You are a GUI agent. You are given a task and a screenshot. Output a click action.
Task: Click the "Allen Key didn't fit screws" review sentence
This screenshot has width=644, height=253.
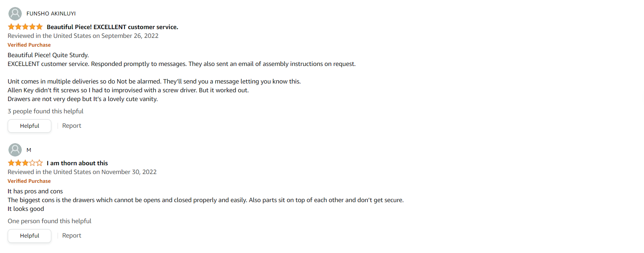[x=128, y=90]
